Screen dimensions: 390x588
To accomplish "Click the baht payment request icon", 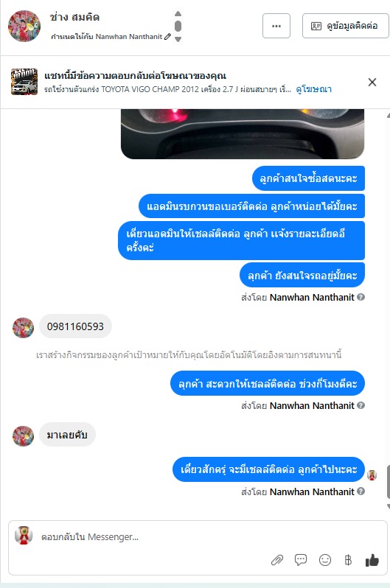I will tap(348, 560).
